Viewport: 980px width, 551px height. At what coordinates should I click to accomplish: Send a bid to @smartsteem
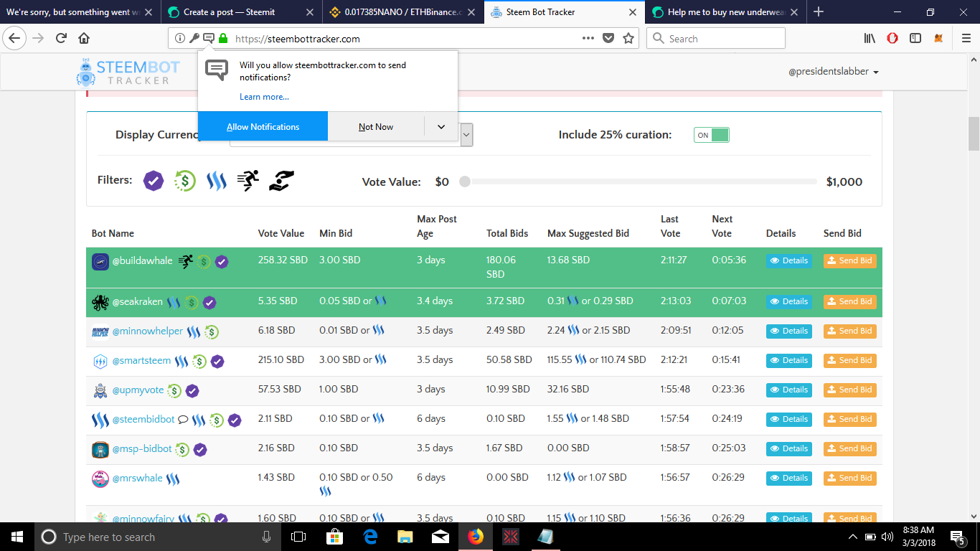[849, 361]
